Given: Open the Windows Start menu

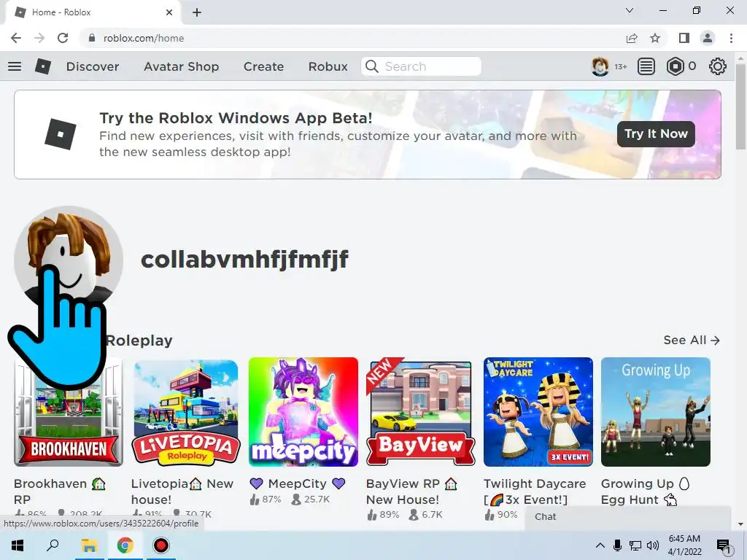Looking at the screenshot, I should pyautogui.click(x=18, y=545).
